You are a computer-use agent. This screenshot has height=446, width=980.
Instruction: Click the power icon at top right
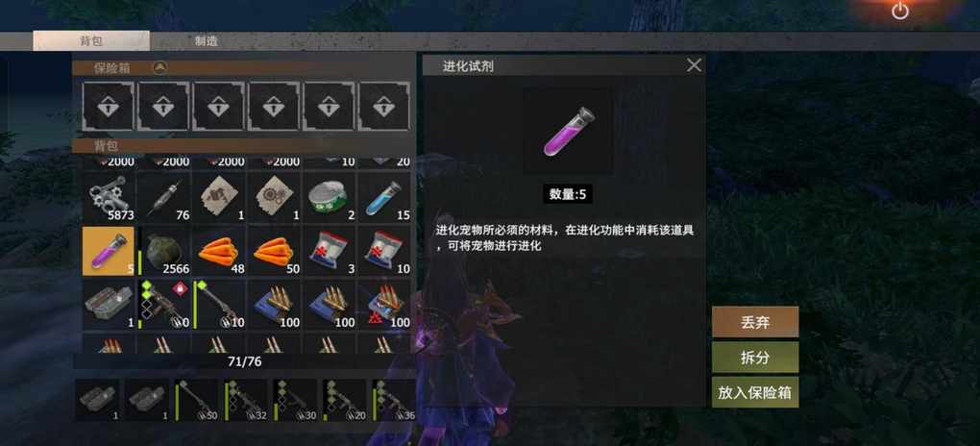click(x=900, y=11)
